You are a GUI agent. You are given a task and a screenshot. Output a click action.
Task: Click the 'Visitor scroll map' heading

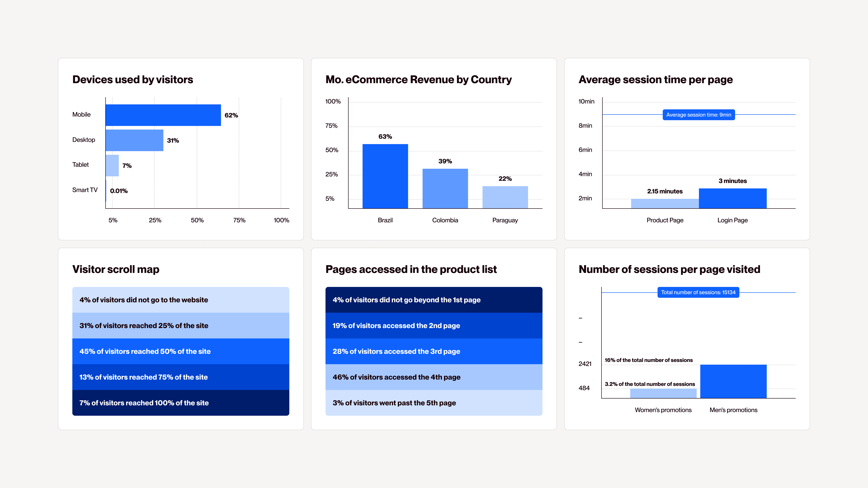[x=116, y=270]
